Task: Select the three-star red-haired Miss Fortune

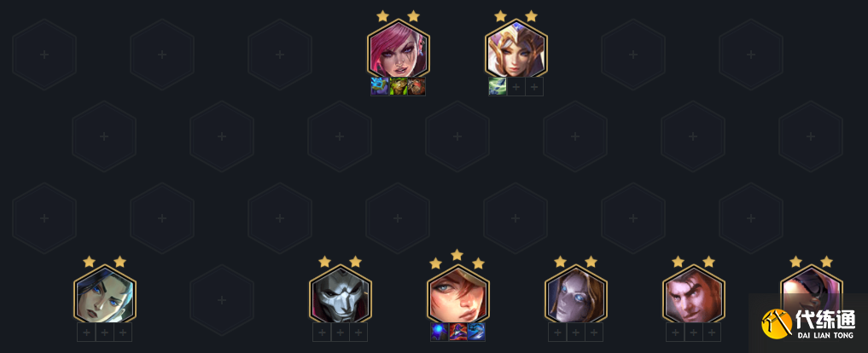Action: pos(457,295)
